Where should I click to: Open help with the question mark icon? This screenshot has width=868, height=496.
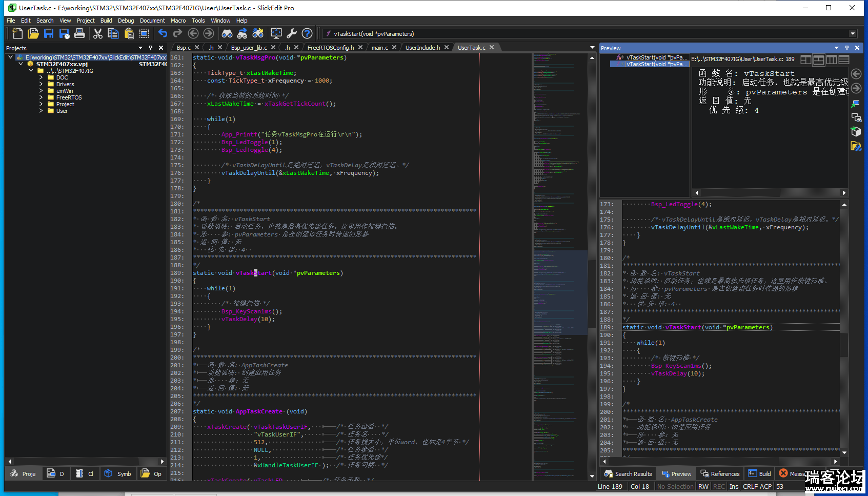(x=307, y=33)
